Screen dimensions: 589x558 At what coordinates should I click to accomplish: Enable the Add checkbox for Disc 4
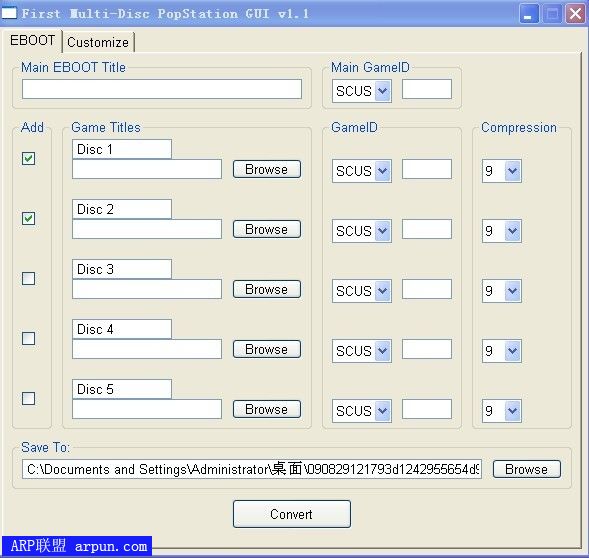pyautogui.click(x=29, y=338)
